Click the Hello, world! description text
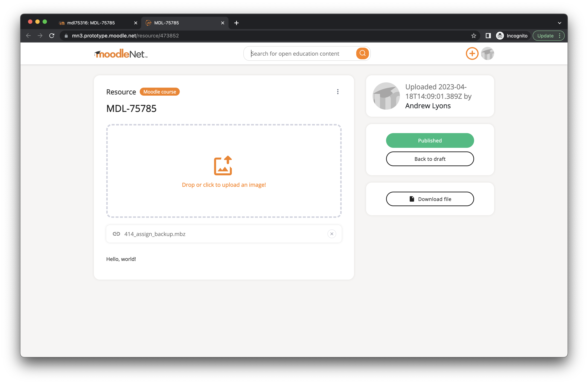 (x=121, y=259)
